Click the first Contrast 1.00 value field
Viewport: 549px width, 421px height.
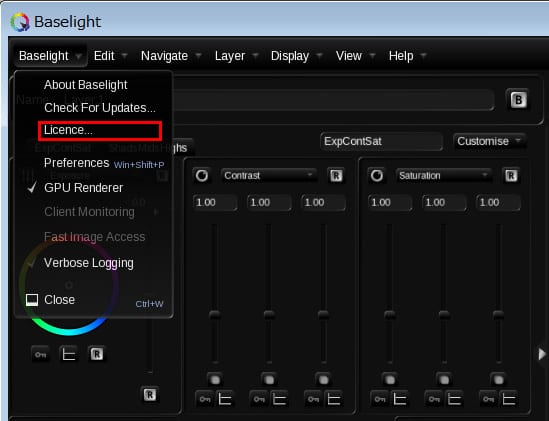point(215,202)
